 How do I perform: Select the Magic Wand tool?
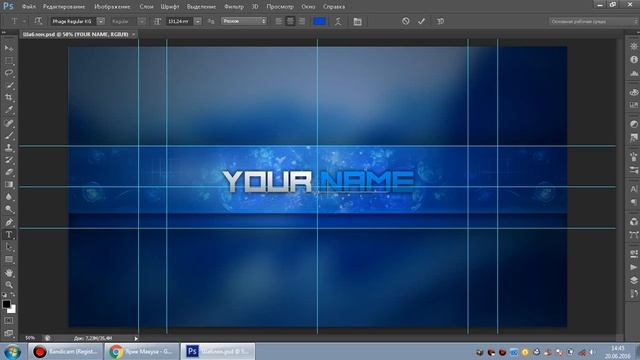coord(9,85)
